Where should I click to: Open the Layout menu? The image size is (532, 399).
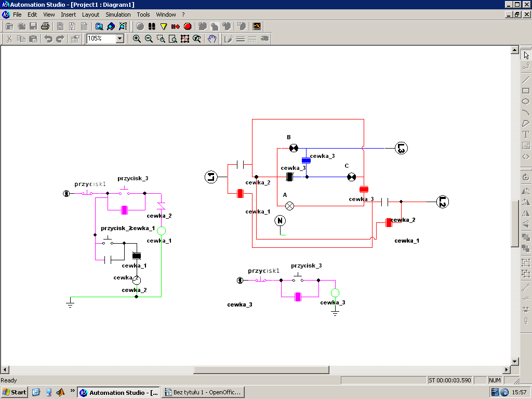point(90,15)
